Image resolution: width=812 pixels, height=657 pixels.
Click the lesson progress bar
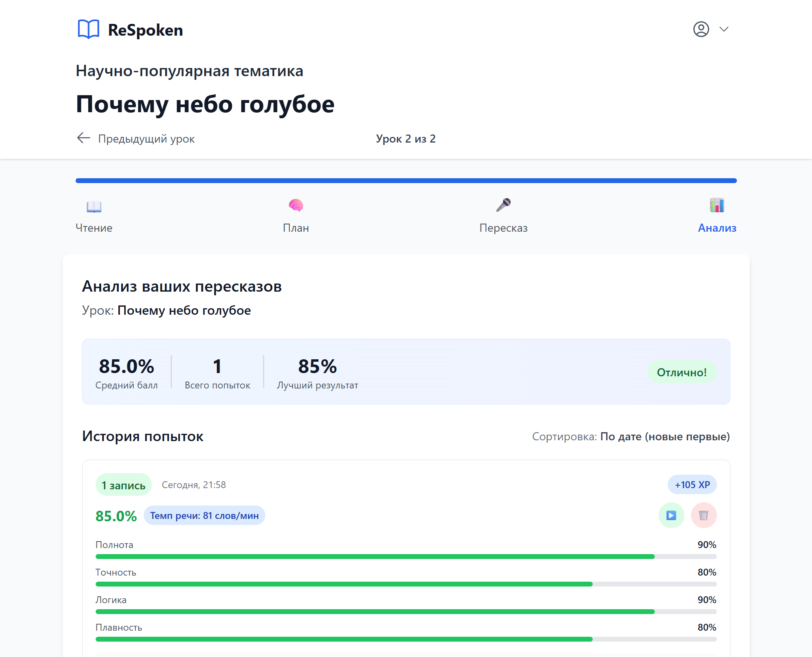point(405,181)
